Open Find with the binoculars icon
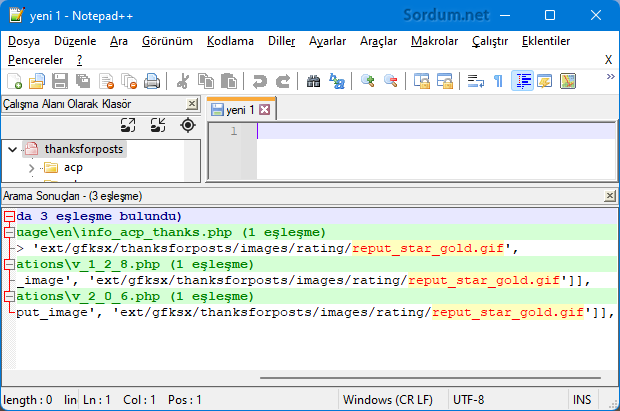Image resolution: width=620 pixels, height=411 pixels. (313, 81)
